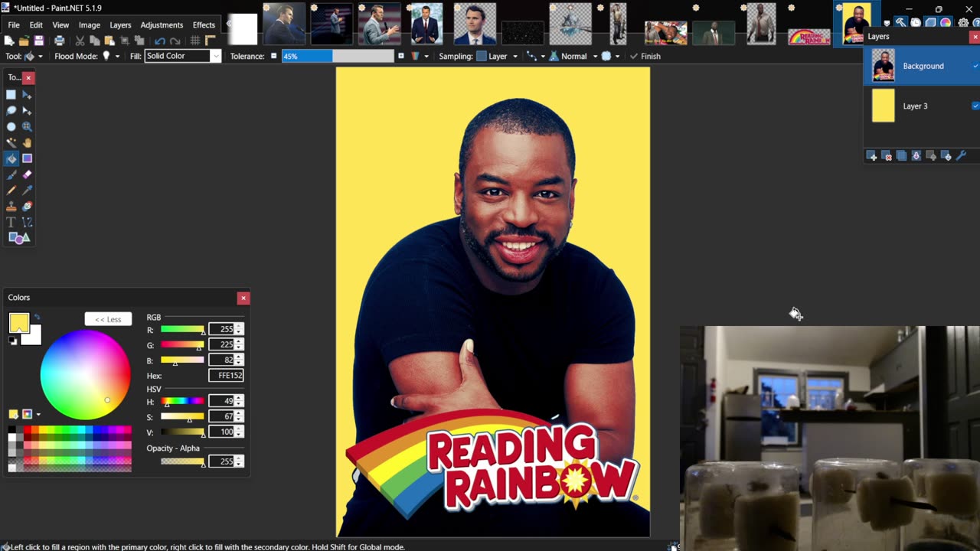Select the Text tool
This screenshot has width=980, height=551.
(11, 223)
